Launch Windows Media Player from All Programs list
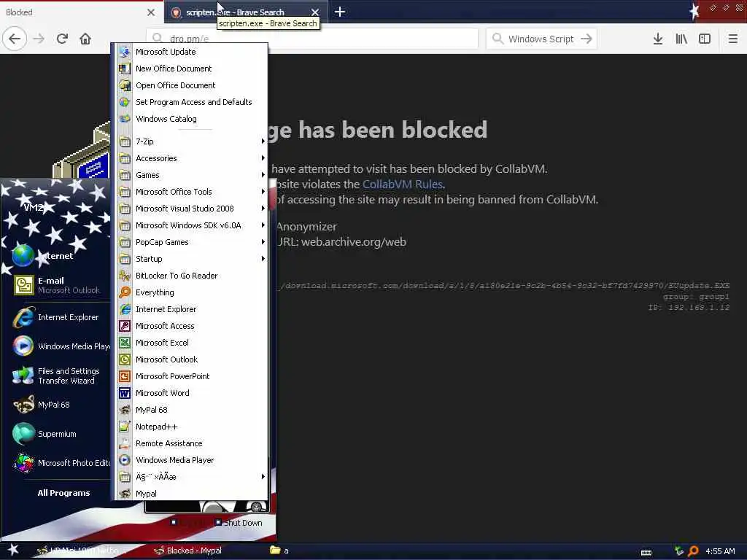Screen dimensions: 747x560 193,460
